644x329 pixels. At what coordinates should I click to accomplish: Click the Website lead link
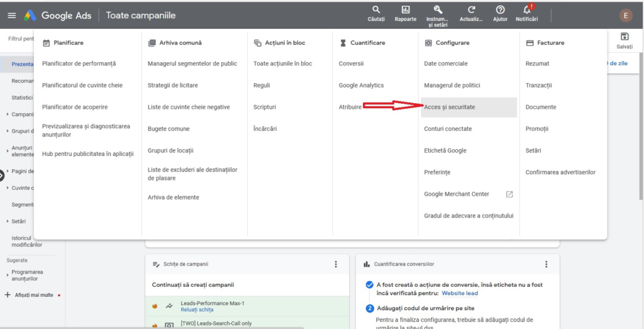(x=460, y=293)
